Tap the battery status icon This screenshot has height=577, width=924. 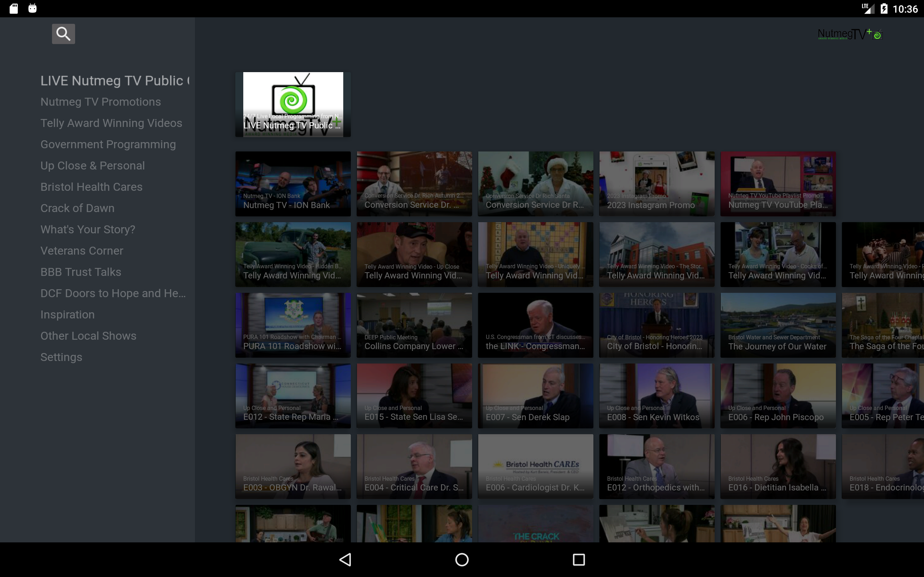(883, 8)
